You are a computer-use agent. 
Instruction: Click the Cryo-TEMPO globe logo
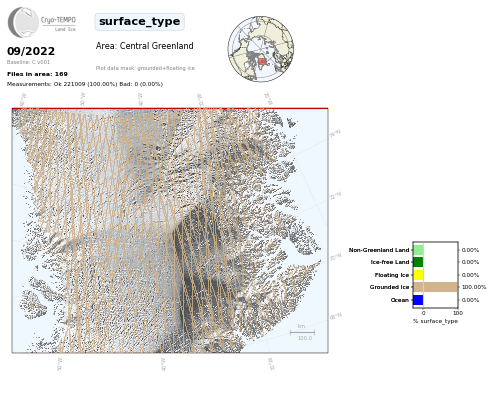coord(23,22)
